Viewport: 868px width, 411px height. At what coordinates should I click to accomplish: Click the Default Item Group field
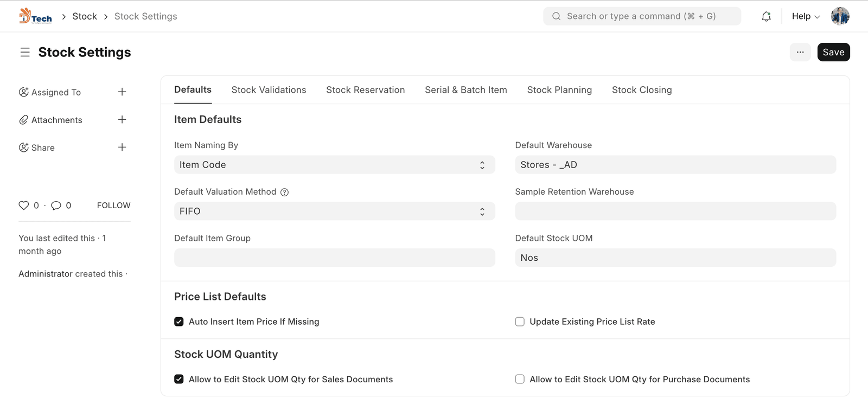point(334,258)
